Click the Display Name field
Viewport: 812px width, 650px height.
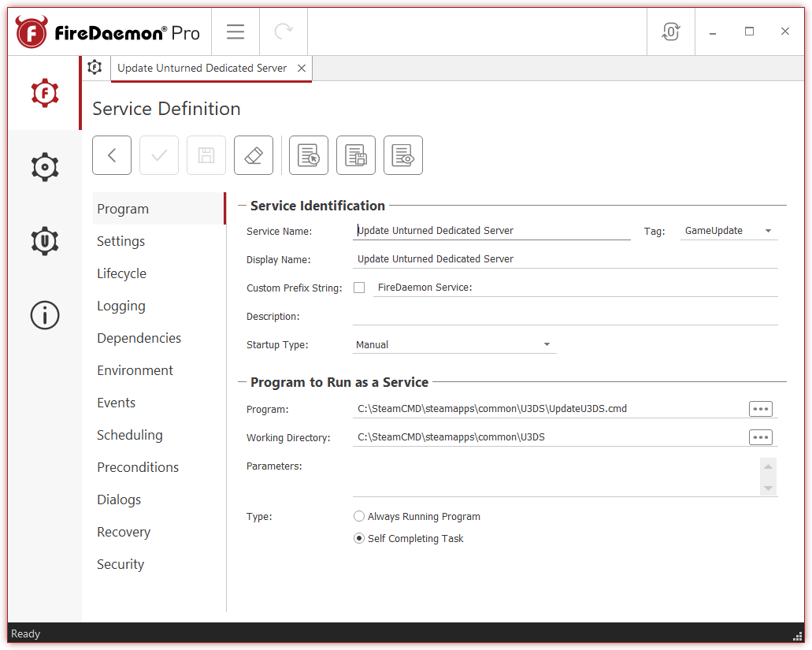[x=565, y=259]
